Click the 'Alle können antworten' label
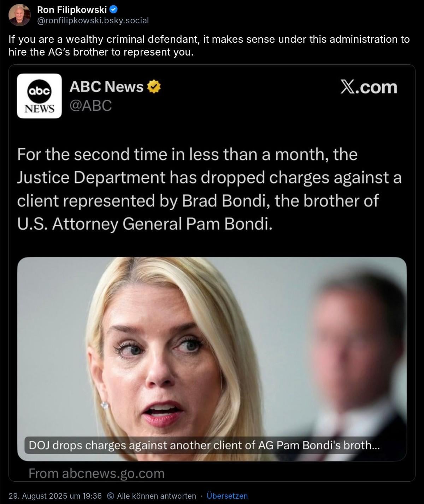This screenshot has height=504, width=424. point(157,496)
